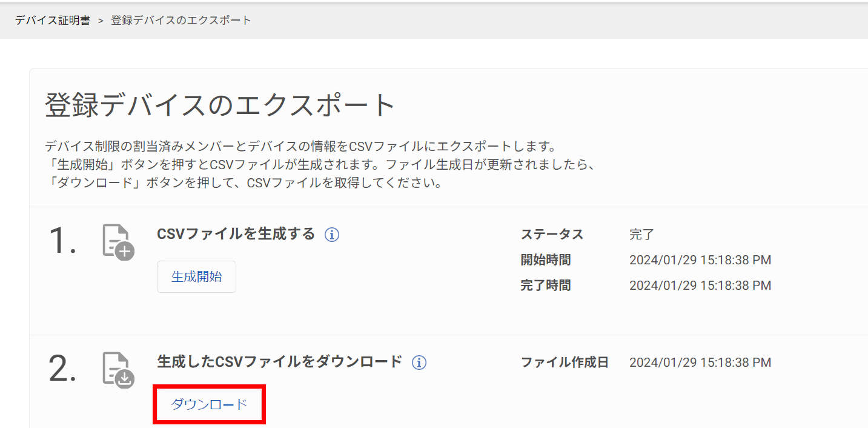Click the 開始時間 label

546,260
